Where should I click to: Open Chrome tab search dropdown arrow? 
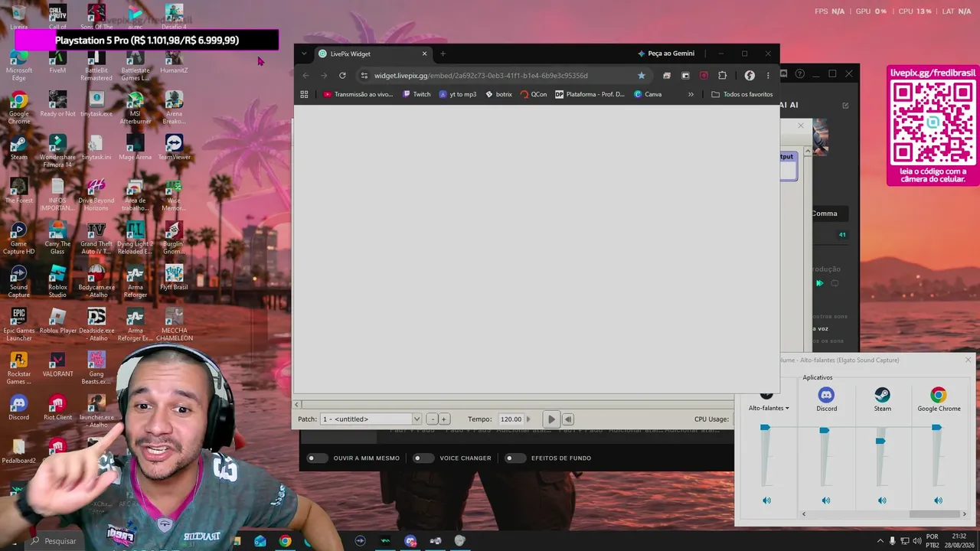coord(304,54)
